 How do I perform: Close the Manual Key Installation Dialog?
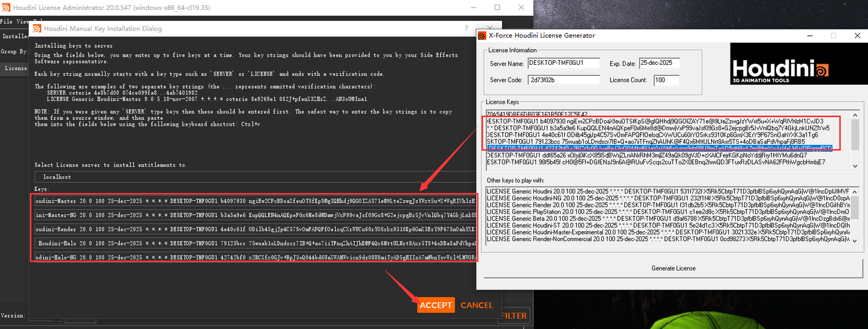[492, 28]
